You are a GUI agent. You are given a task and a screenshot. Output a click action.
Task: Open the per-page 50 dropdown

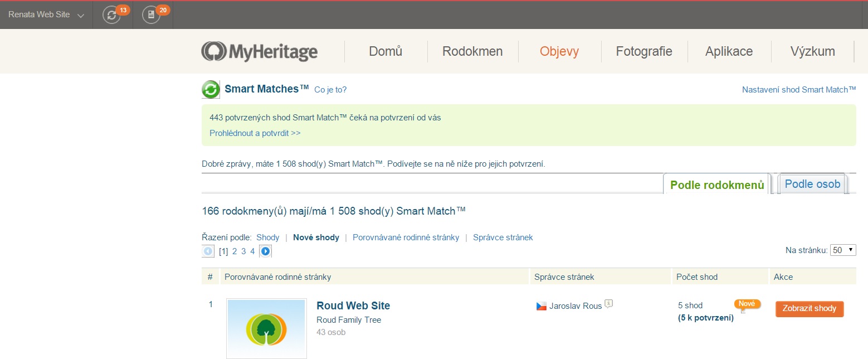tap(843, 250)
